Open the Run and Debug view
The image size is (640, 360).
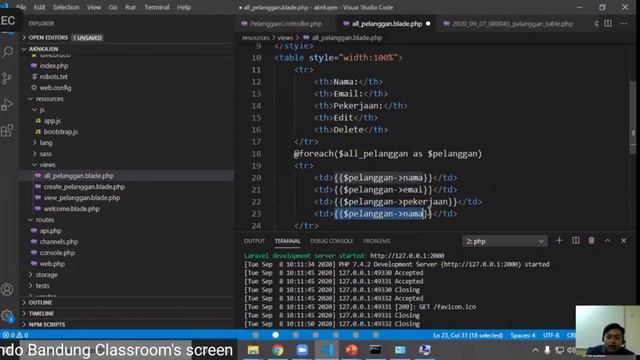click(x=7, y=104)
